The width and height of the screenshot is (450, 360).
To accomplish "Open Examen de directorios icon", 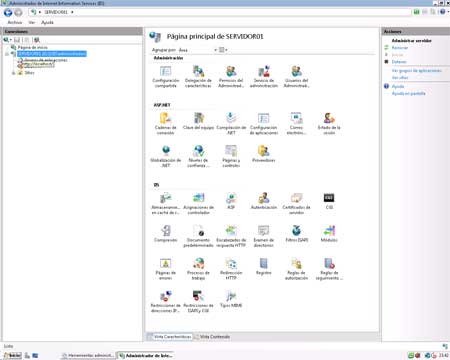I will coord(264,236).
